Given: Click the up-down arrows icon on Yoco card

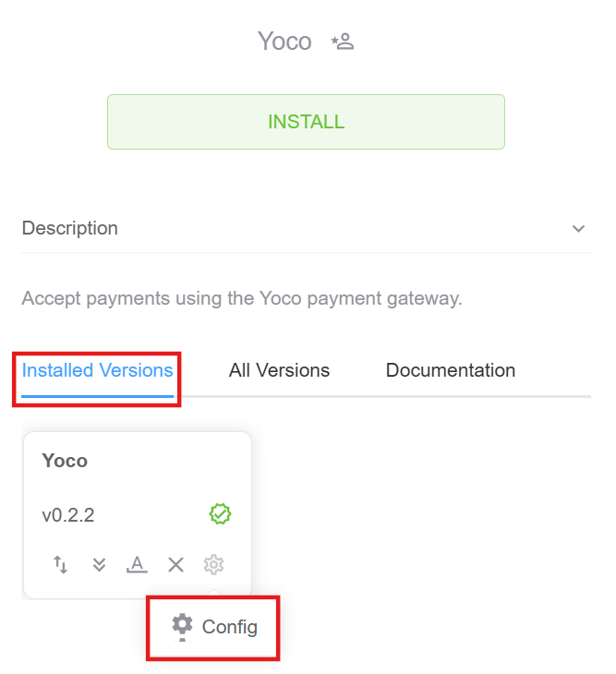Looking at the screenshot, I should click(61, 564).
